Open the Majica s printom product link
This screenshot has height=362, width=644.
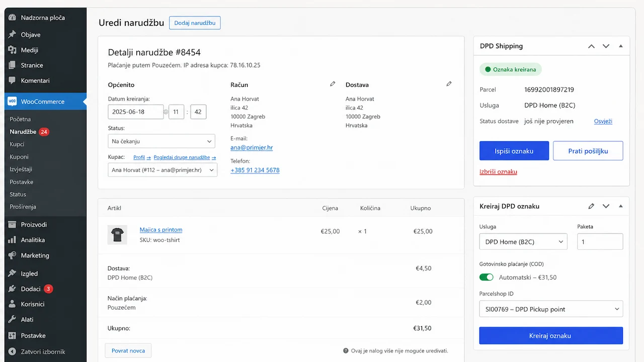point(161,230)
